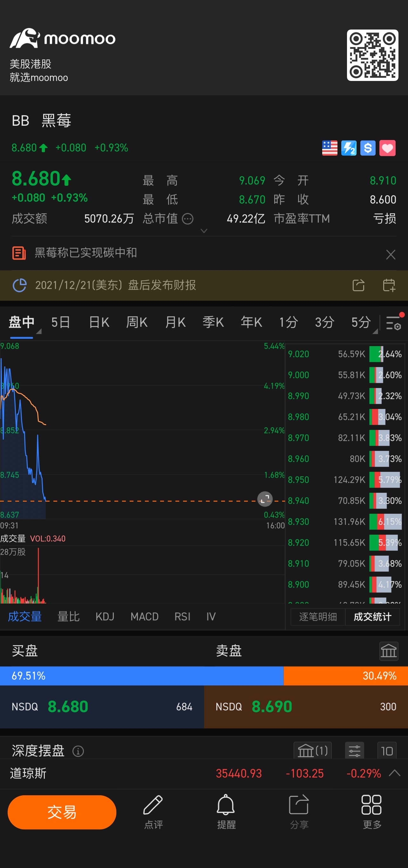Select the IV indicator

pyautogui.click(x=211, y=616)
